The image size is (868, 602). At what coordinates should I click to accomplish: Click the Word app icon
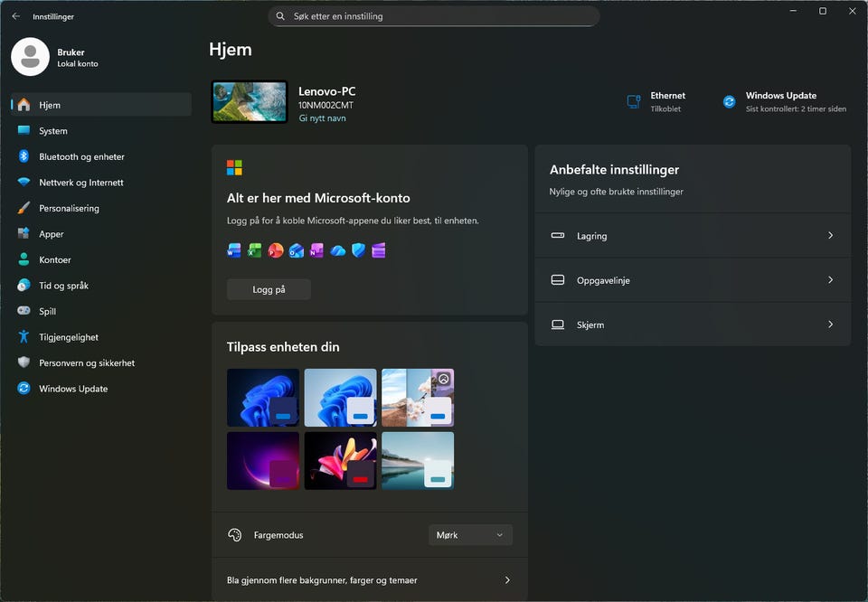(234, 250)
